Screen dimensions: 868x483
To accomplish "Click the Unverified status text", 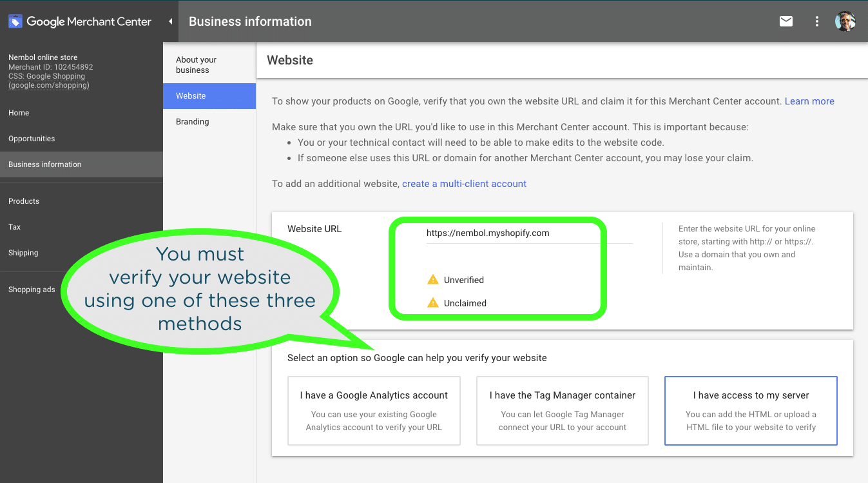I will pyautogui.click(x=464, y=280).
